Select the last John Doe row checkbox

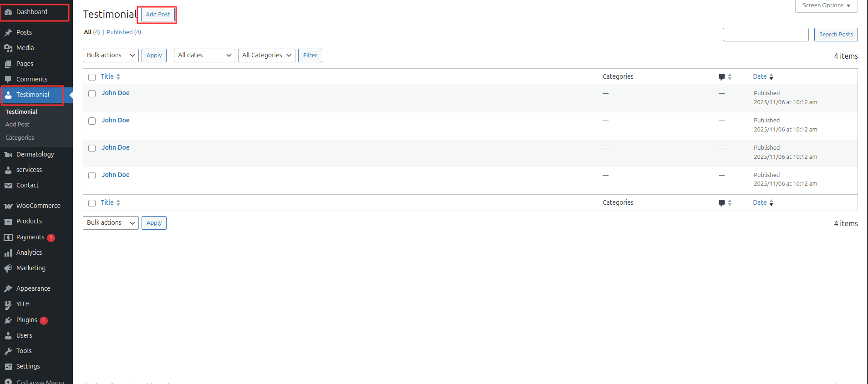tap(92, 176)
